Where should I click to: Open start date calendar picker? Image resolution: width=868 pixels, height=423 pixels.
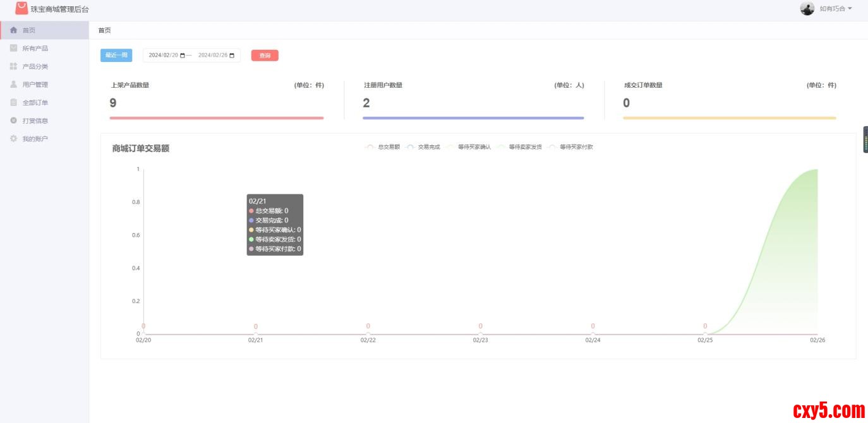tap(183, 56)
